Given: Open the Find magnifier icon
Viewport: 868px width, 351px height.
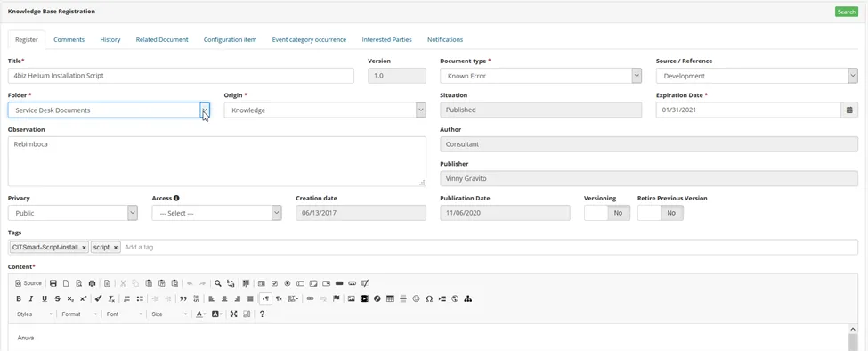Looking at the screenshot, I should tap(218, 283).
